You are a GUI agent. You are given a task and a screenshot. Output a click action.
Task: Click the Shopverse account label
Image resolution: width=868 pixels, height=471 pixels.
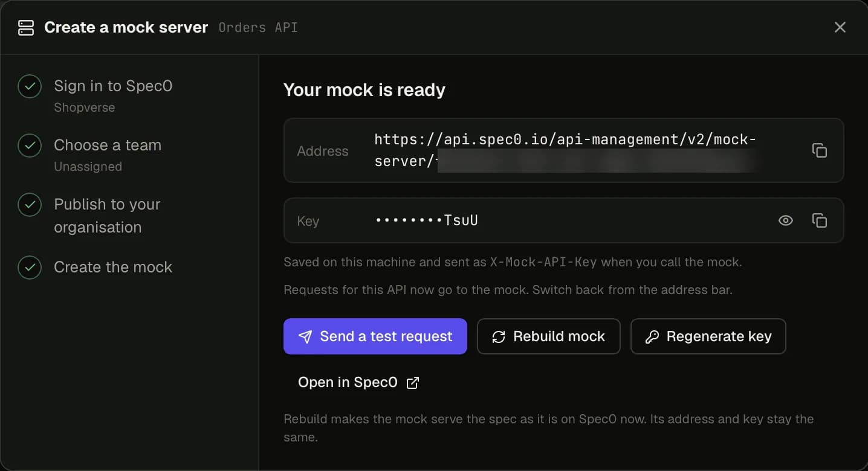click(x=85, y=107)
